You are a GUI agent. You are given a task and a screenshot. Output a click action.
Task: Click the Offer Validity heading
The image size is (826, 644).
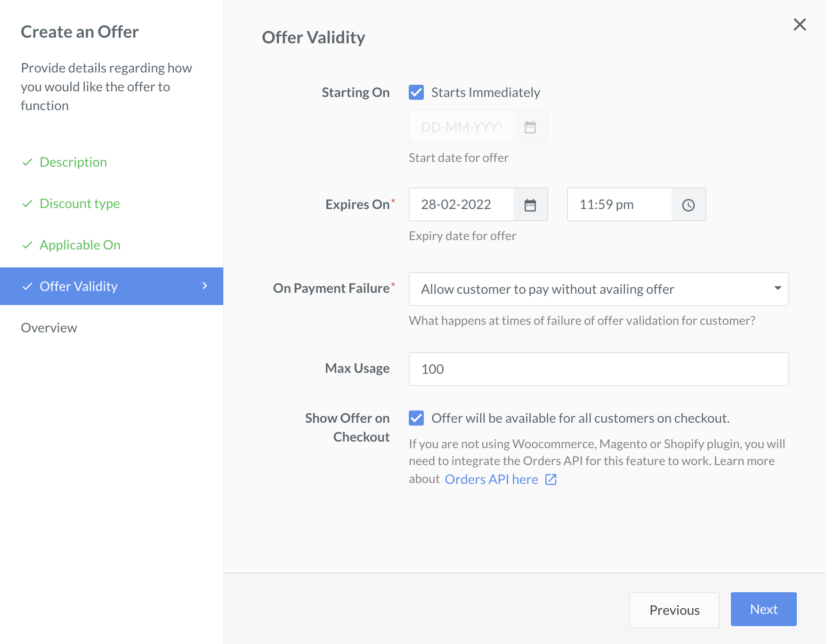pos(313,37)
